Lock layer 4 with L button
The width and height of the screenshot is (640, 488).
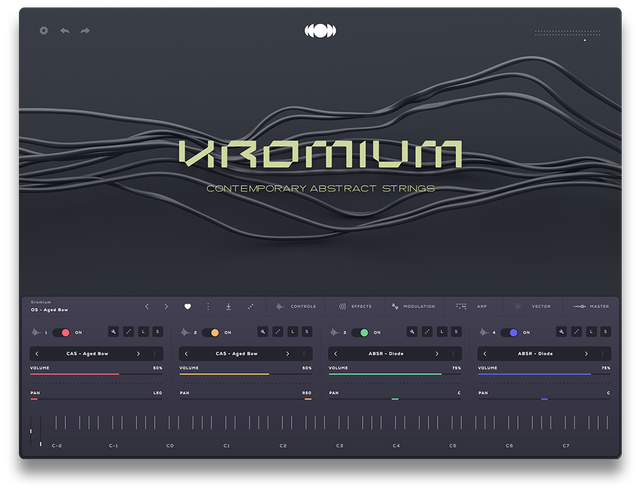tap(591, 332)
